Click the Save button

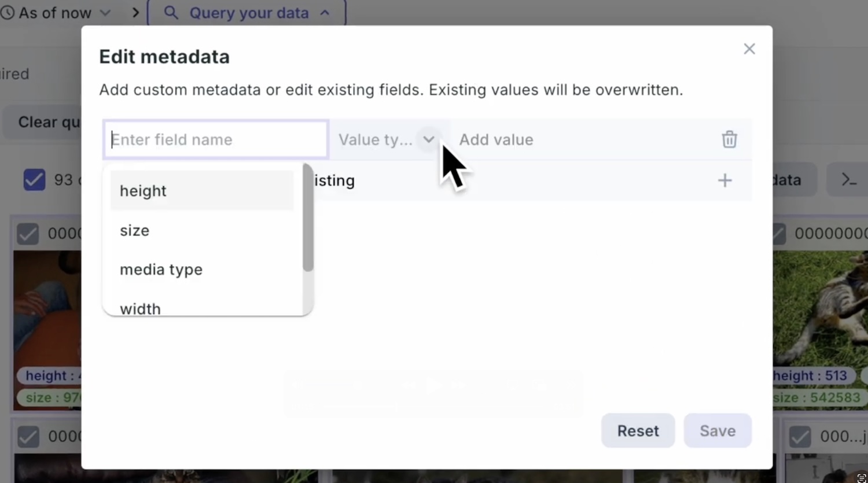pyautogui.click(x=717, y=431)
